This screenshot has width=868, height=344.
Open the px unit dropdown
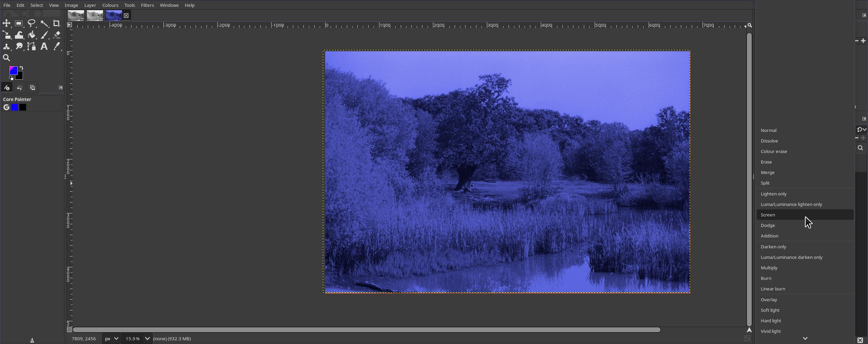[x=111, y=339]
